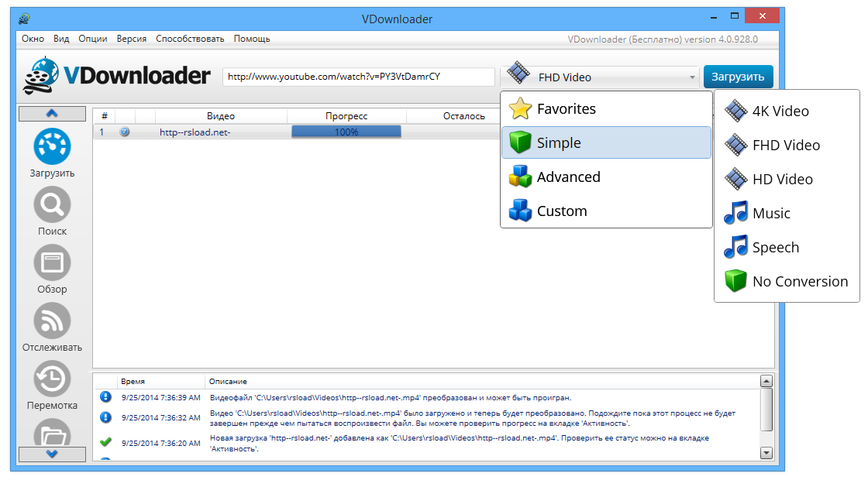Image resolution: width=868 pixels, height=487 pixels.
Task: Select 4K Video preset
Action: 787,111
